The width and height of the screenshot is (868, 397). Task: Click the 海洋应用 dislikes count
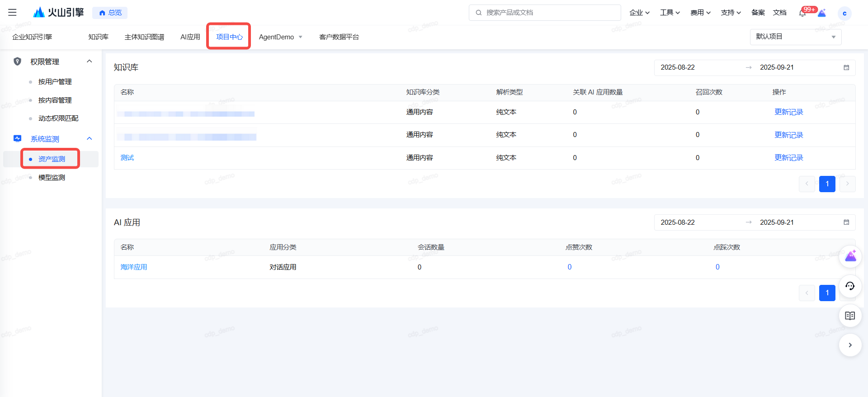[717, 267]
